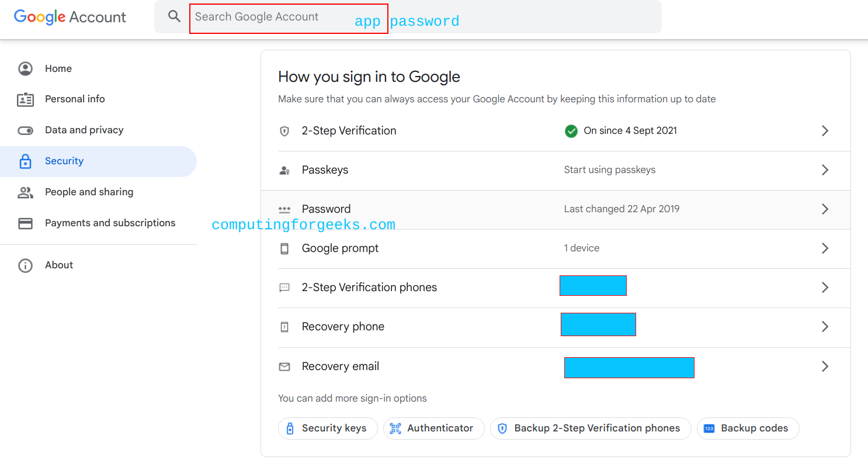Expand the Google prompt row chevron
Viewport: 868px width, 463px height.
pos(825,248)
